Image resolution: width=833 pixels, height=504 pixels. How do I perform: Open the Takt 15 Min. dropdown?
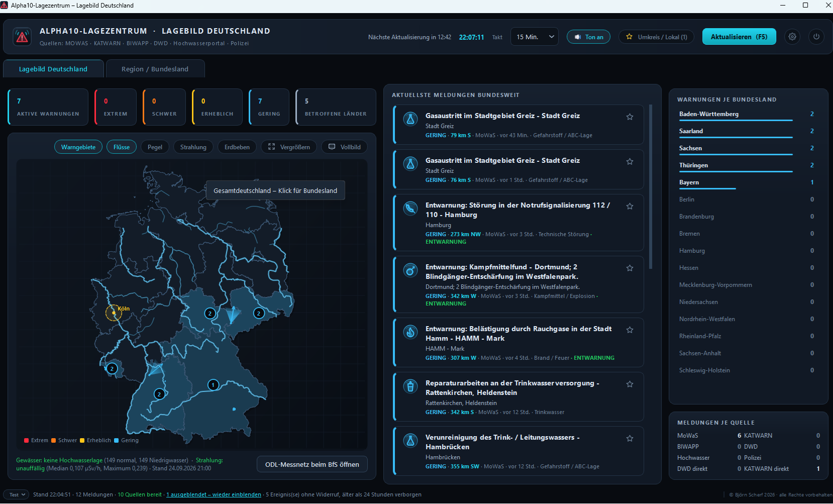coord(535,37)
